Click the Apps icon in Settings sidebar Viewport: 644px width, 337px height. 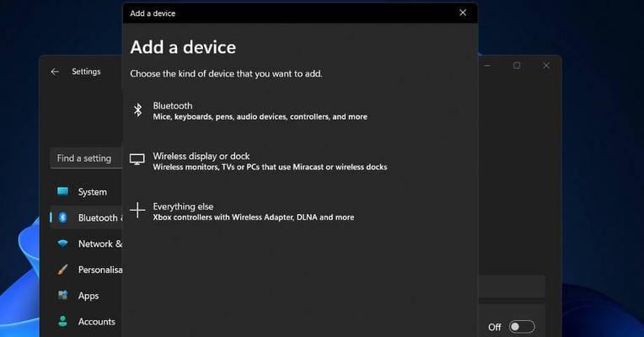(x=63, y=295)
